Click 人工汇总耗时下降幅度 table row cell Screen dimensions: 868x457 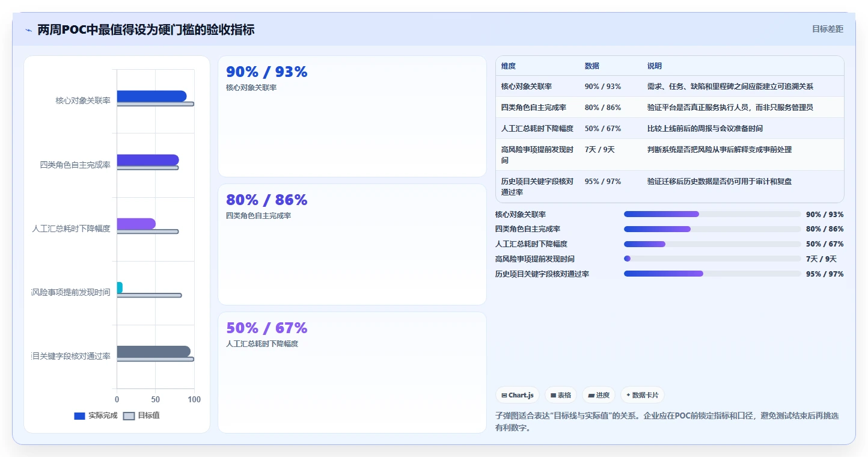pyautogui.click(x=537, y=129)
